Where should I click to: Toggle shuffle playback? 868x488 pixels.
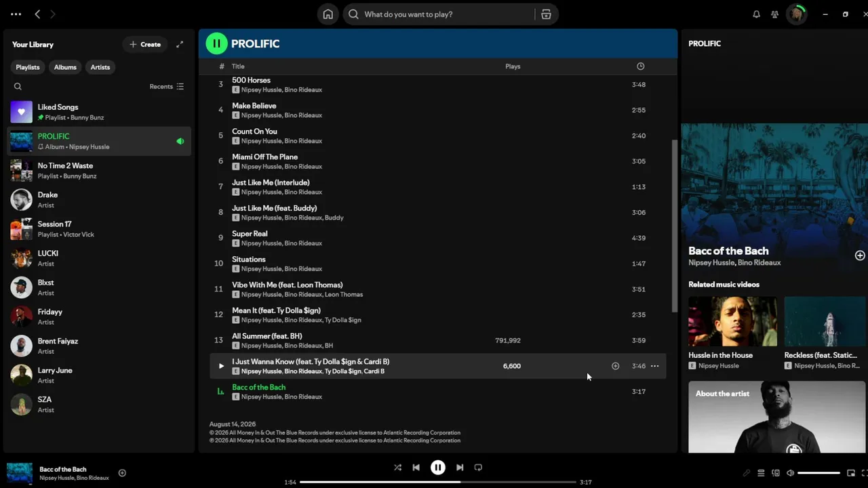pyautogui.click(x=397, y=468)
